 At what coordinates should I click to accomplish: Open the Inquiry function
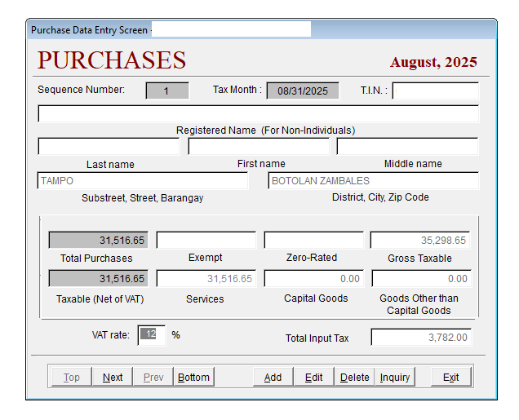(395, 377)
